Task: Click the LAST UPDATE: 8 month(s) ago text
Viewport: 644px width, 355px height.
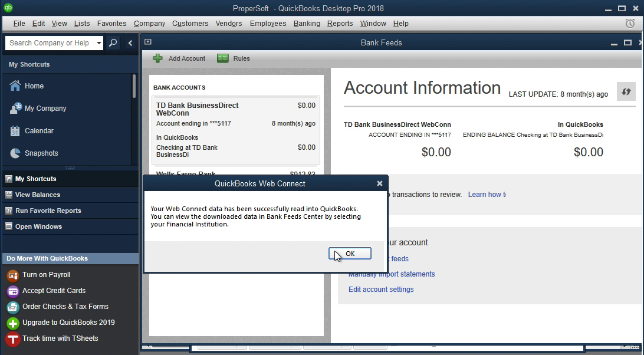Action: click(x=558, y=94)
